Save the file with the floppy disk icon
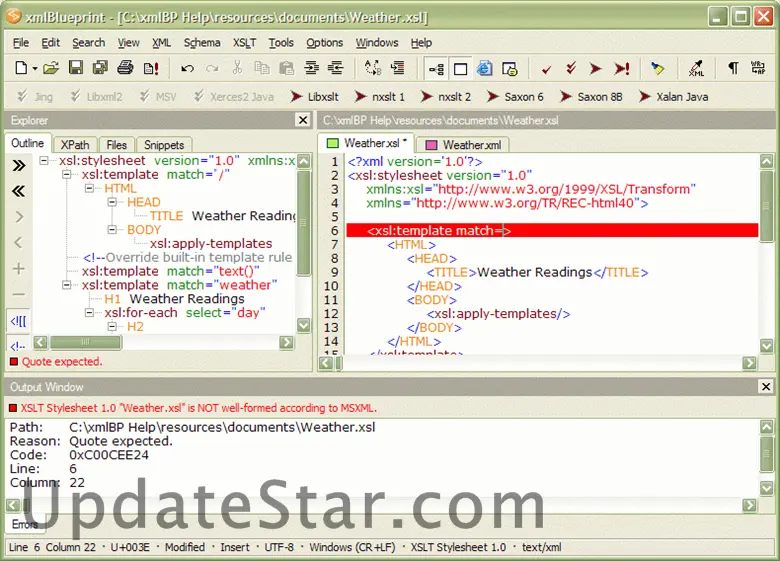This screenshot has height=561, width=780. (76, 68)
